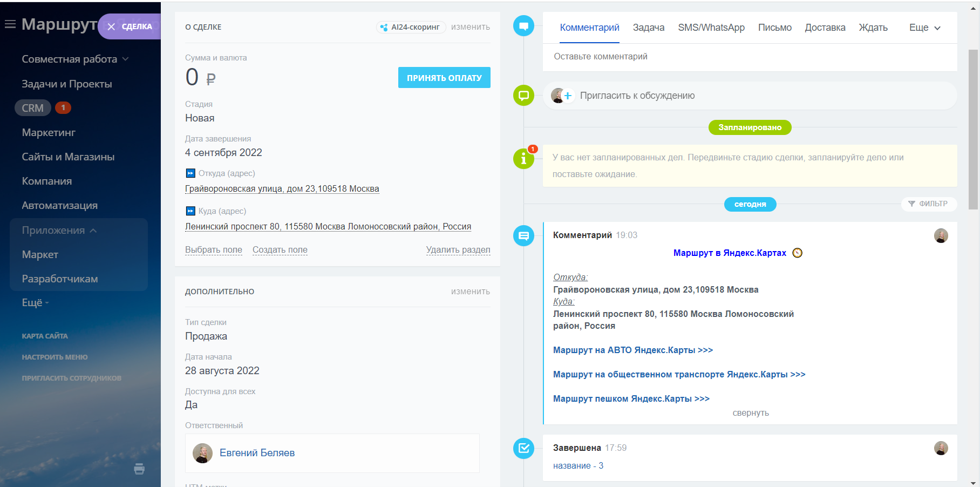Open the Еще dropdown in timeline tabs
The width and height of the screenshot is (980, 487).
tap(925, 28)
